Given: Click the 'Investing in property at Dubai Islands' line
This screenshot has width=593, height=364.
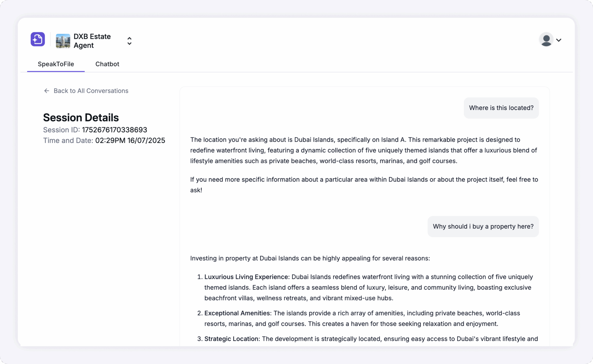Looking at the screenshot, I should click(x=310, y=258).
